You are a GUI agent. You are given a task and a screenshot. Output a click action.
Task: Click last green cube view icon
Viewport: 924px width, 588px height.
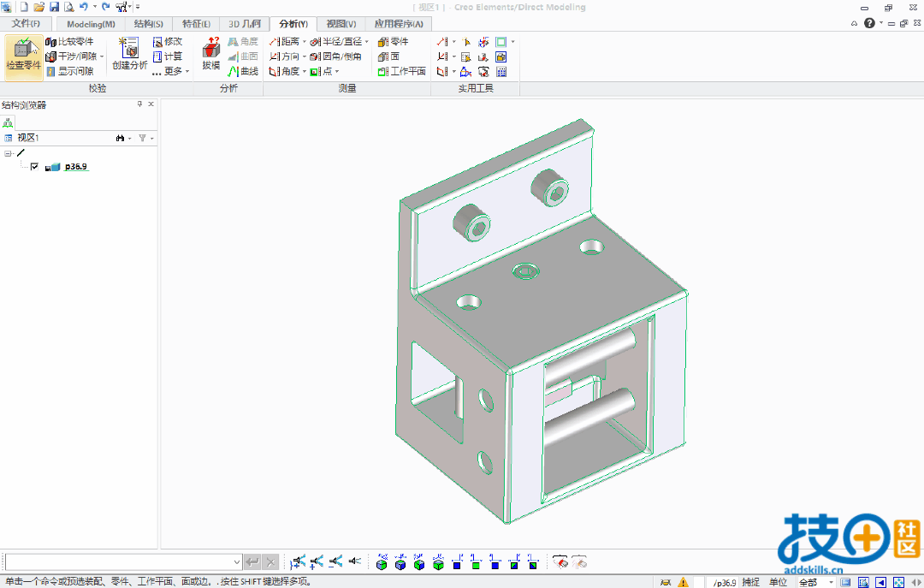coord(438,562)
